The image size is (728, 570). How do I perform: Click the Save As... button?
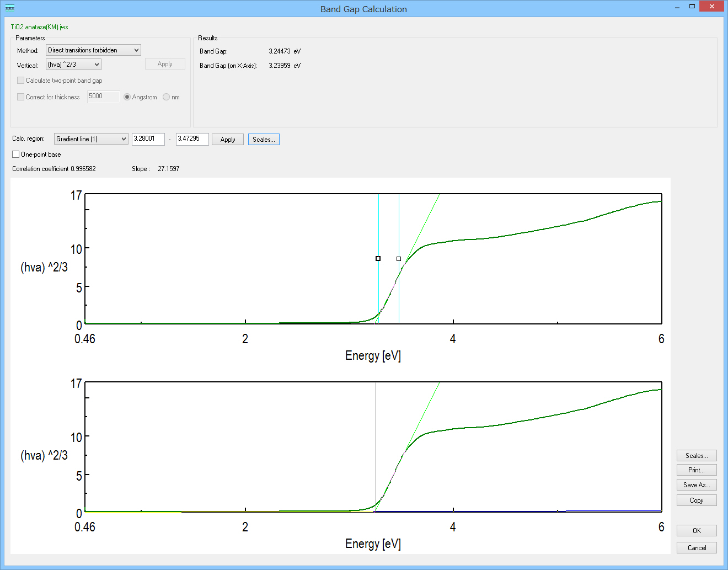click(x=696, y=485)
